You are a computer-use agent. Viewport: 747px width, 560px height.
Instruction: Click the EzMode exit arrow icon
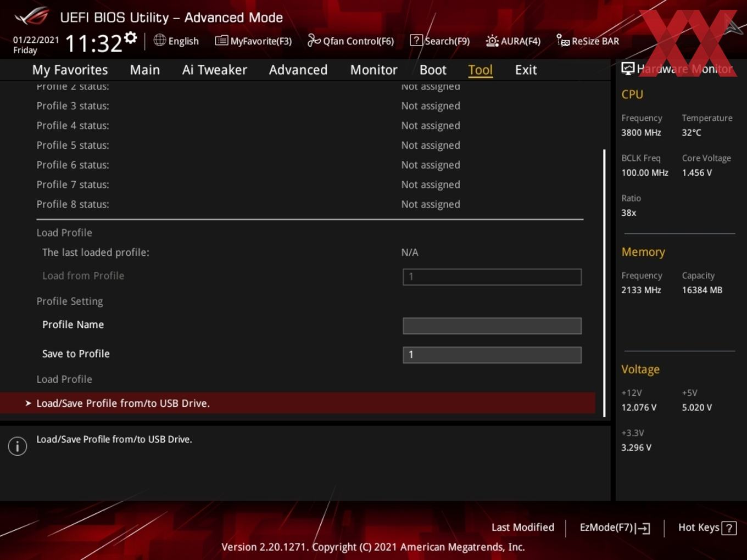tap(643, 528)
